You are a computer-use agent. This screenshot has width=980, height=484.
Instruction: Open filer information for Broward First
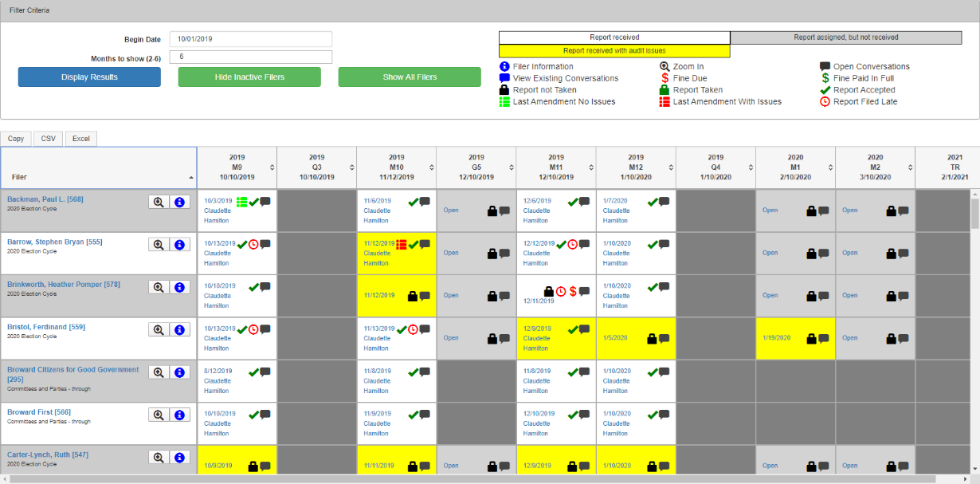[x=179, y=415]
